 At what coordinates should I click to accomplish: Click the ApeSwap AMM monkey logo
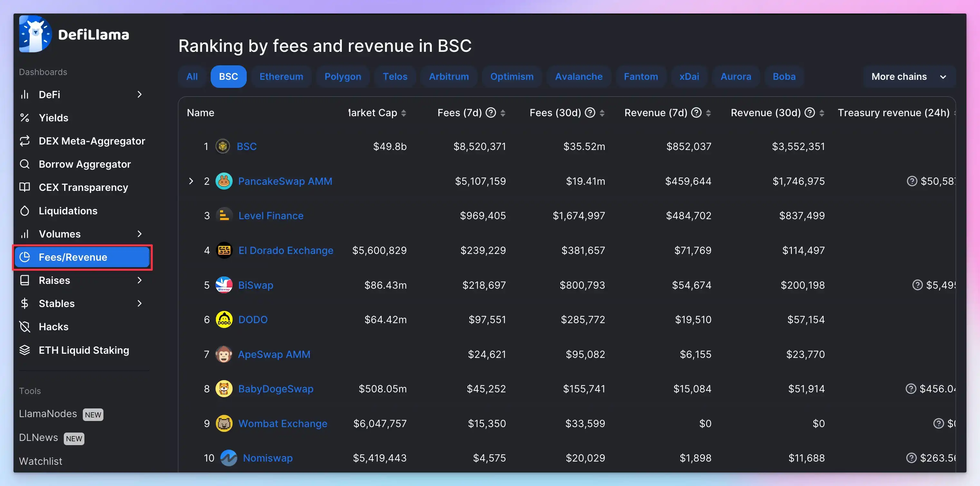[224, 354]
